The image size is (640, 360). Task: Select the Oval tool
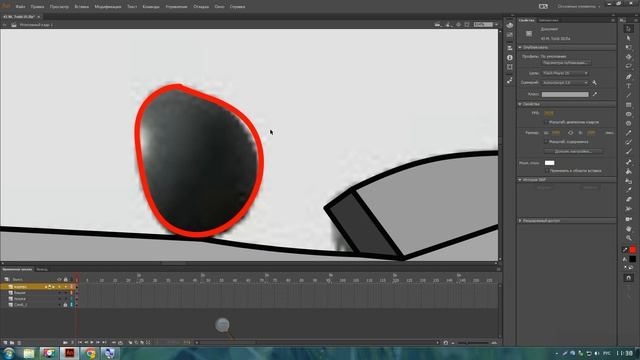(x=629, y=114)
